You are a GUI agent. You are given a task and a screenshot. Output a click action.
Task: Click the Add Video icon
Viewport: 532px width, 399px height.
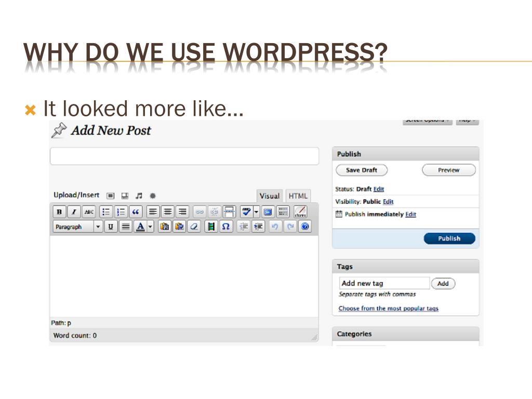click(125, 196)
